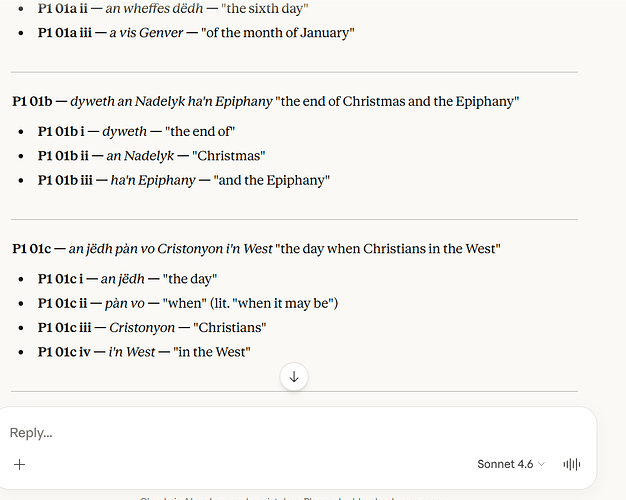This screenshot has height=500, width=626.
Task: Click the scroll-to-bottom arrow button
Action: coord(294,377)
